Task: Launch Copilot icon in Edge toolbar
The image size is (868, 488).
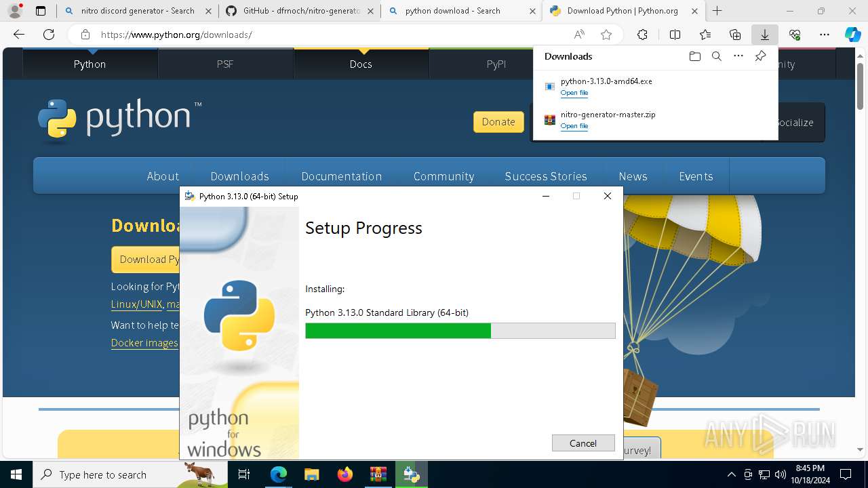Action: tap(853, 35)
